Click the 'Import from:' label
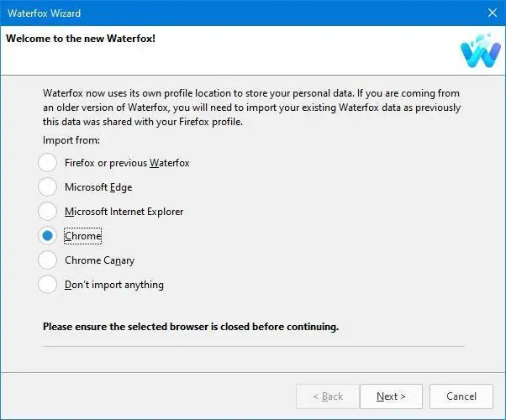 71,139
